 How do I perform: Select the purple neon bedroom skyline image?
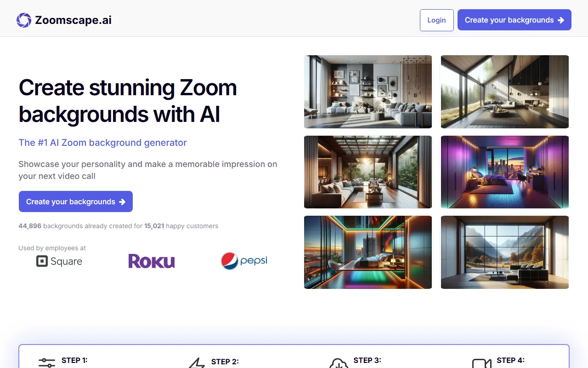pos(504,172)
